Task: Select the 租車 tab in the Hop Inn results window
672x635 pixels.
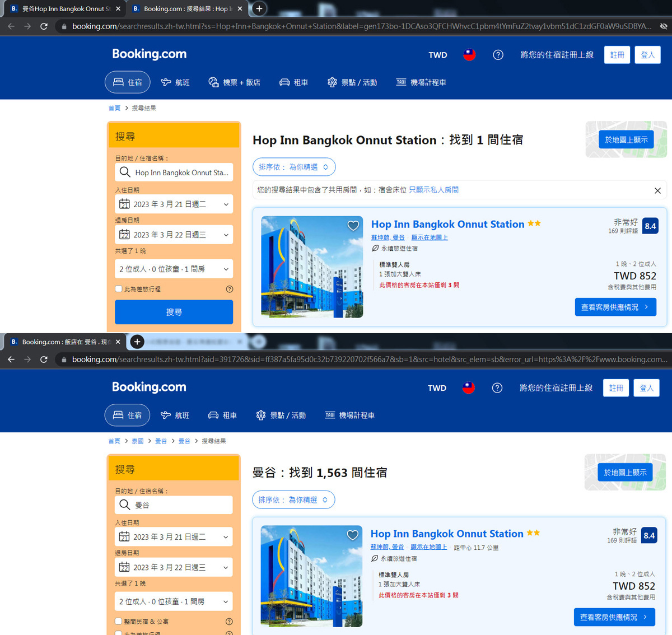Action: [x=293, y=82]
